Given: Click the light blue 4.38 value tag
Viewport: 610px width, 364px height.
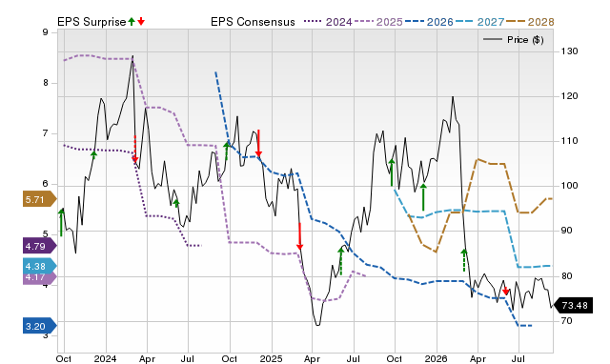Looking at the screenshot, I should click(x=40, y=266).
